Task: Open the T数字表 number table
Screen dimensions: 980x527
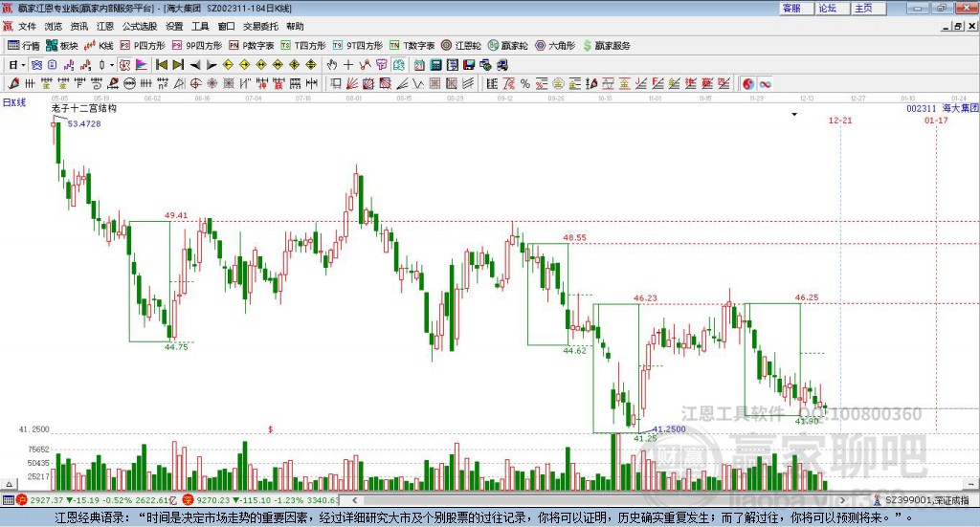Action: click(412, 46)
